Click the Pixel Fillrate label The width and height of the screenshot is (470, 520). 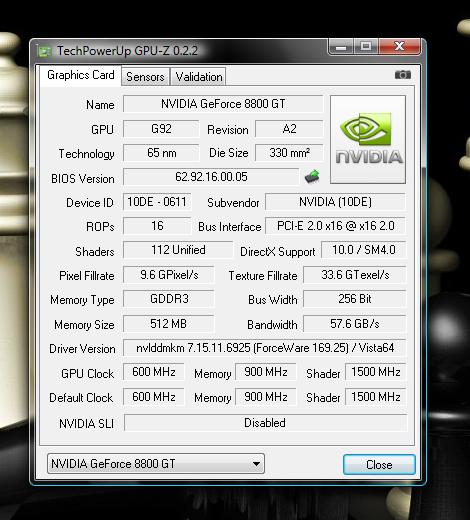(x=87, y=276)
